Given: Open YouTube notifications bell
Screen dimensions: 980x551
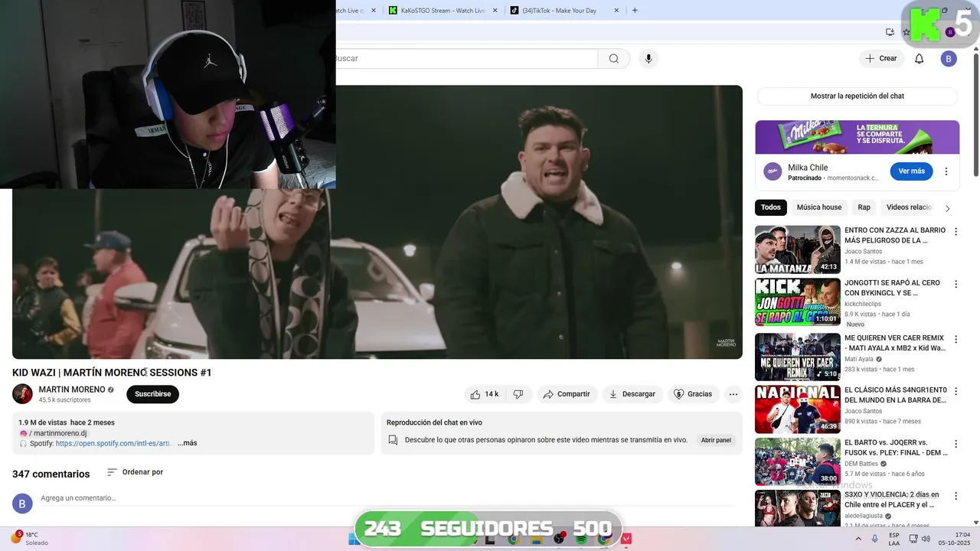Looking at the screenshot, I should pyautogui.click(x=919, y=59).
